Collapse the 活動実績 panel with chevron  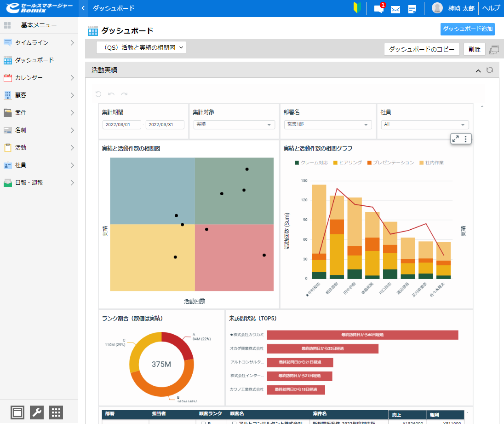478,70
